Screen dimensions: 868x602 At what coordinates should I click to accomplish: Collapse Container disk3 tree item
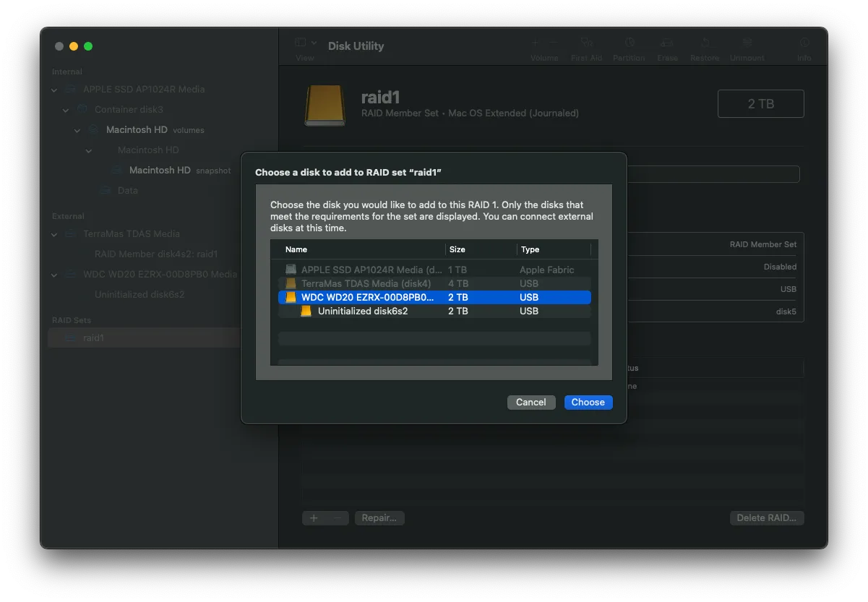point(66,110)
